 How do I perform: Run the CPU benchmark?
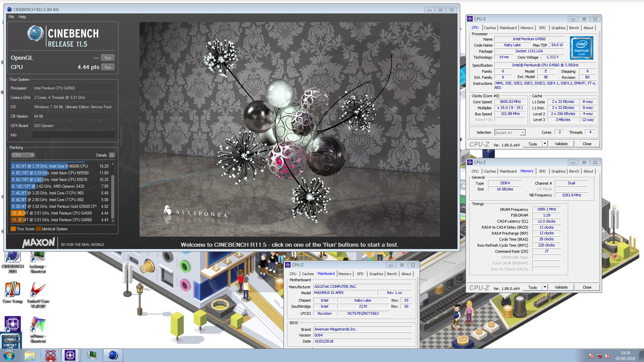108,67
